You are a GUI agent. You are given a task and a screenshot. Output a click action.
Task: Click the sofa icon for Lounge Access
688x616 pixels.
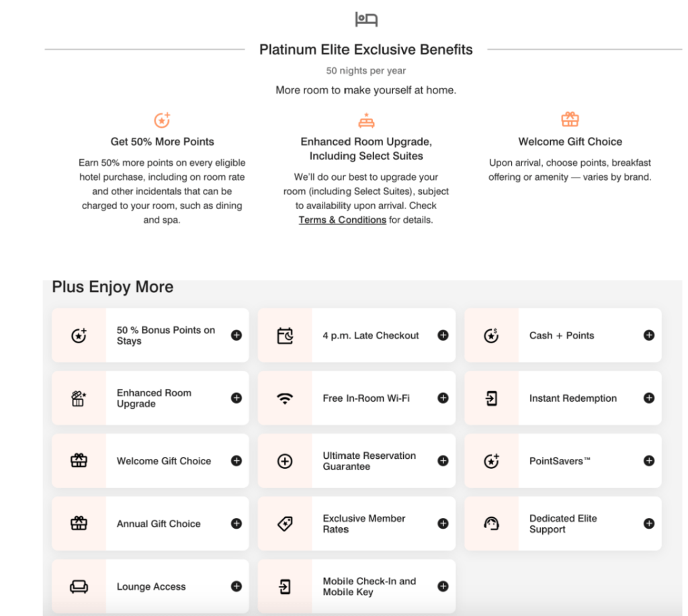coord(79,586)
